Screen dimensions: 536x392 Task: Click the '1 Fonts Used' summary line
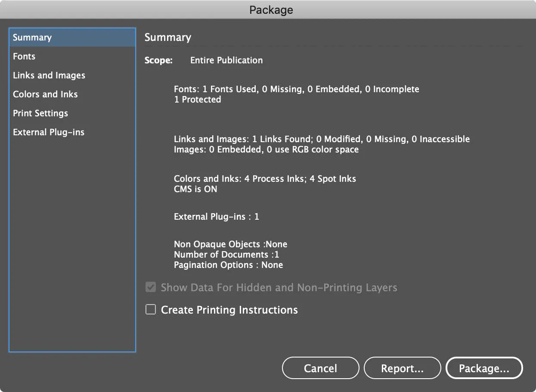pyautogui.click(x=297, y=89)
